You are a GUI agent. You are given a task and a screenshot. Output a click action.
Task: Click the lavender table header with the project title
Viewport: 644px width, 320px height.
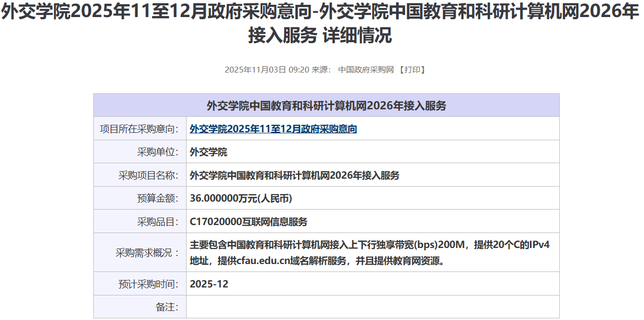[326, 106]
